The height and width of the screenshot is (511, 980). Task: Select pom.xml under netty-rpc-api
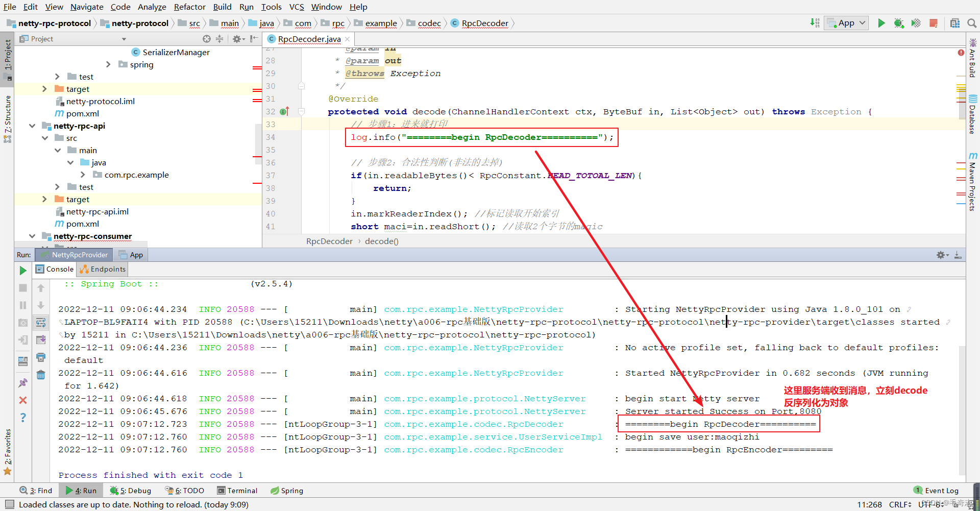77,224
